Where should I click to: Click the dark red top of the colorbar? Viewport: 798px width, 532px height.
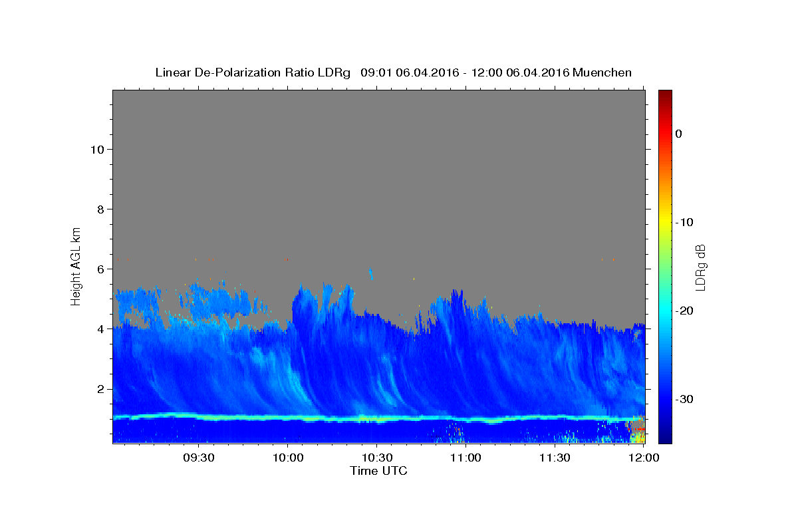click(x=665, y=93)
